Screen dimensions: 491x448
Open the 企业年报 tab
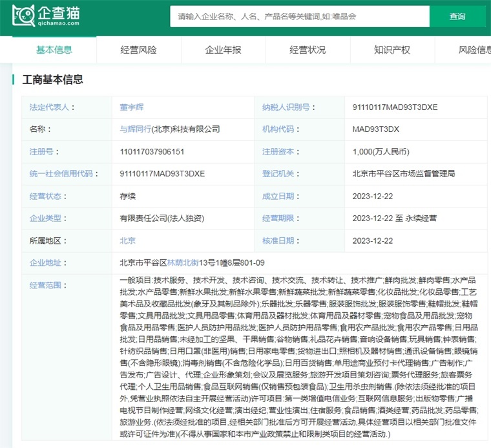tap(224, 50)
